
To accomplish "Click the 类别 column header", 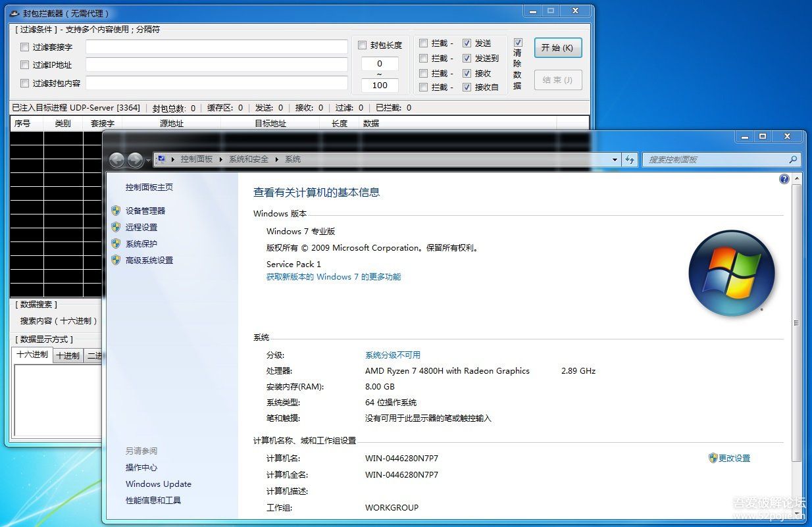I will [63, 123].
